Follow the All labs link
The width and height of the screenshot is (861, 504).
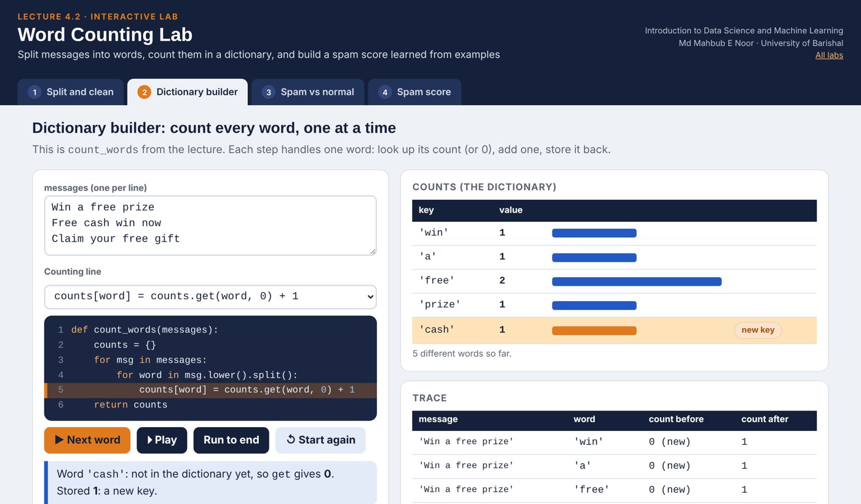click(x=829, y=55)
